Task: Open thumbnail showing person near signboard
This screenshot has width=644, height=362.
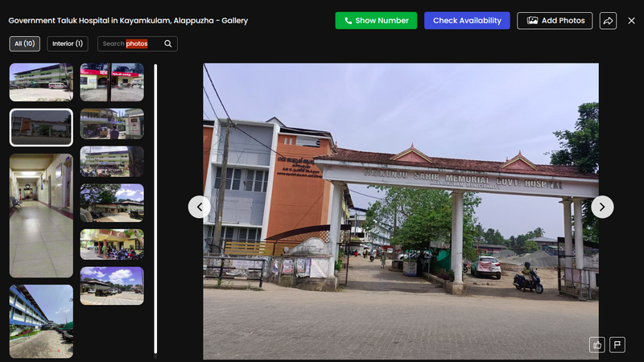Action: click(112, 124)
